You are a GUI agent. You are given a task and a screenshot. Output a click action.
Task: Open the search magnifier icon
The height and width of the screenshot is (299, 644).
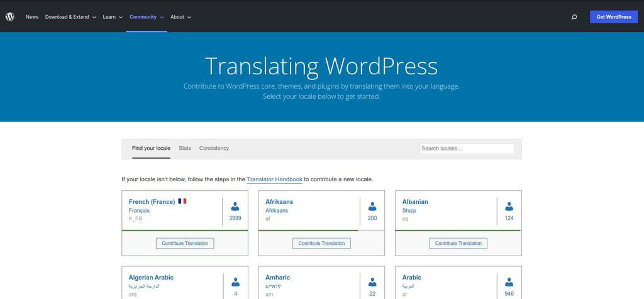(x=574, y=17)
